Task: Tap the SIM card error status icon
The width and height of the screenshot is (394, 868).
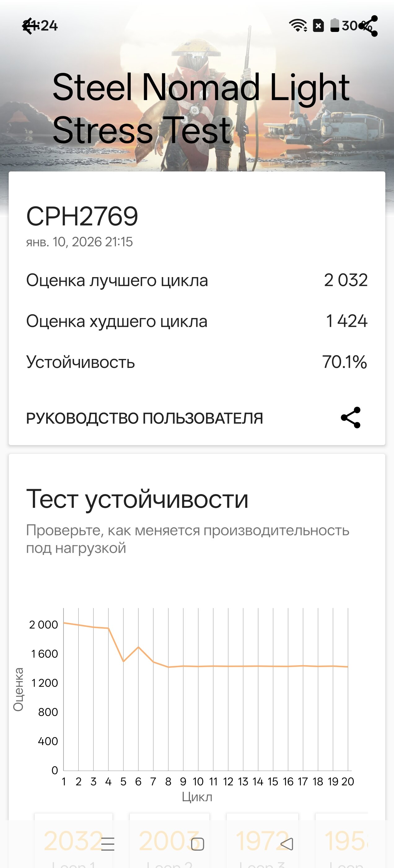Action: click(318, 26)
